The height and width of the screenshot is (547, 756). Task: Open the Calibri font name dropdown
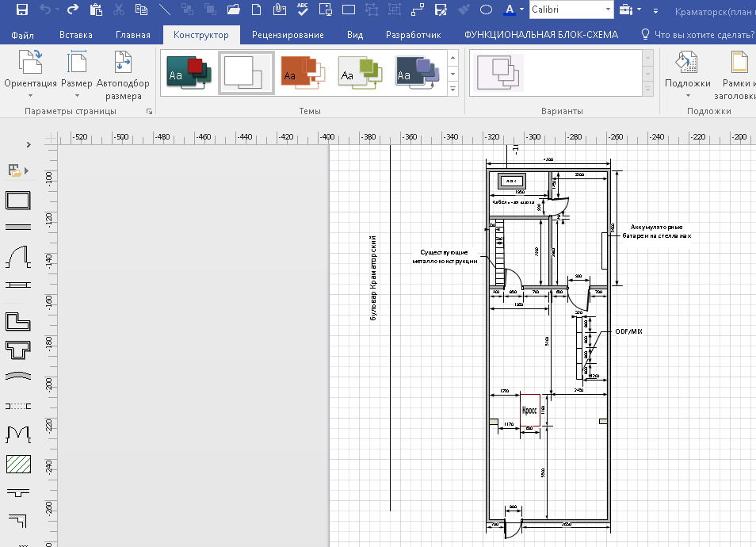click(608, 10)
